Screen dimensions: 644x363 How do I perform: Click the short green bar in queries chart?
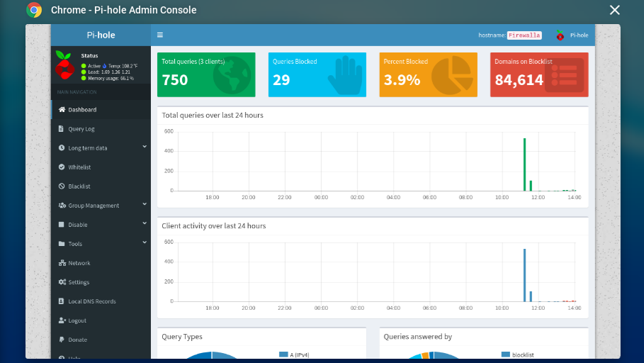click(531, 186)
